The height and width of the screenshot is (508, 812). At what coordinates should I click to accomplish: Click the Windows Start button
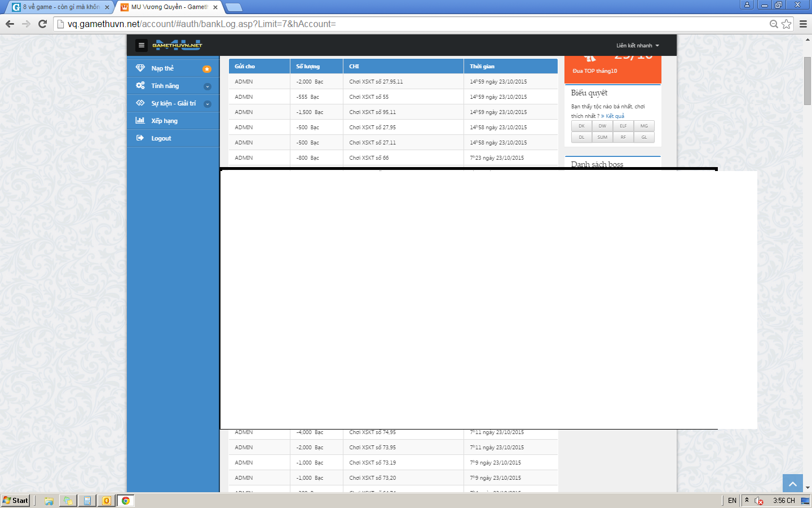[16, 501]
